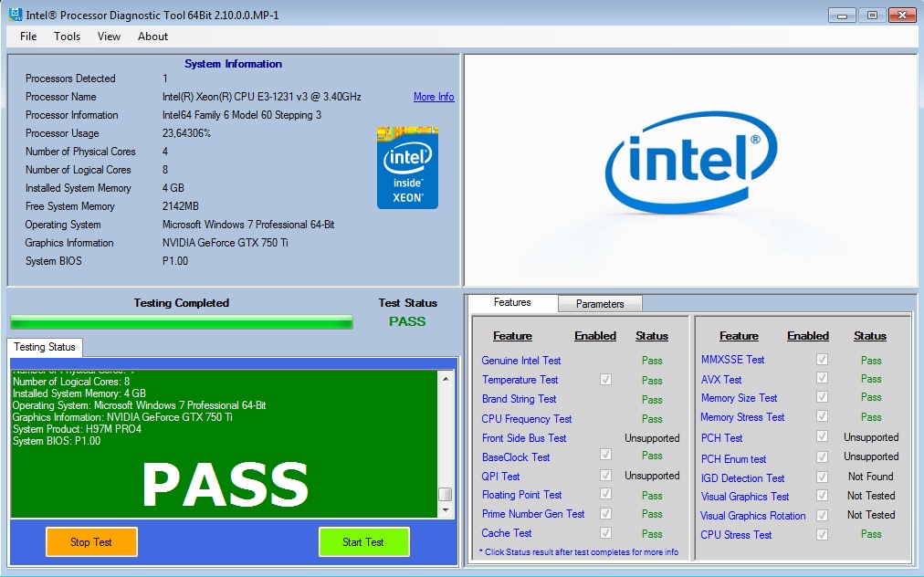The height and width of the screenshot is (577, 924).
Task: Click the CPU Frequency Test Pass status
Action: click(x=652, y=419)
